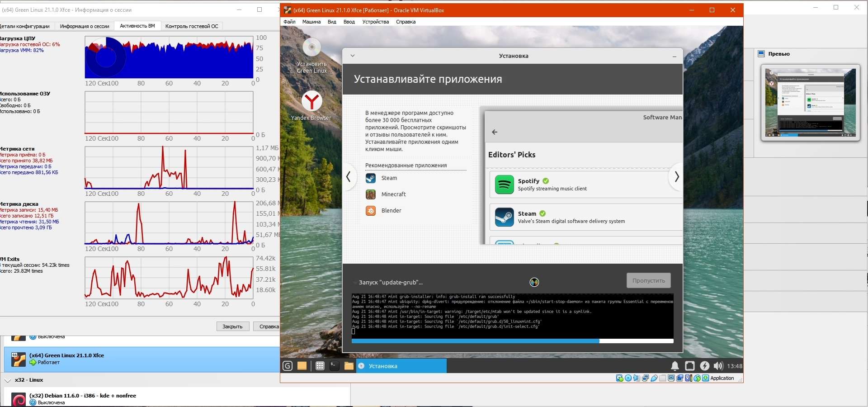Viewport: 868px width, 407px height.
Task: Click the installation progress bar
Action: coord(513,341)
